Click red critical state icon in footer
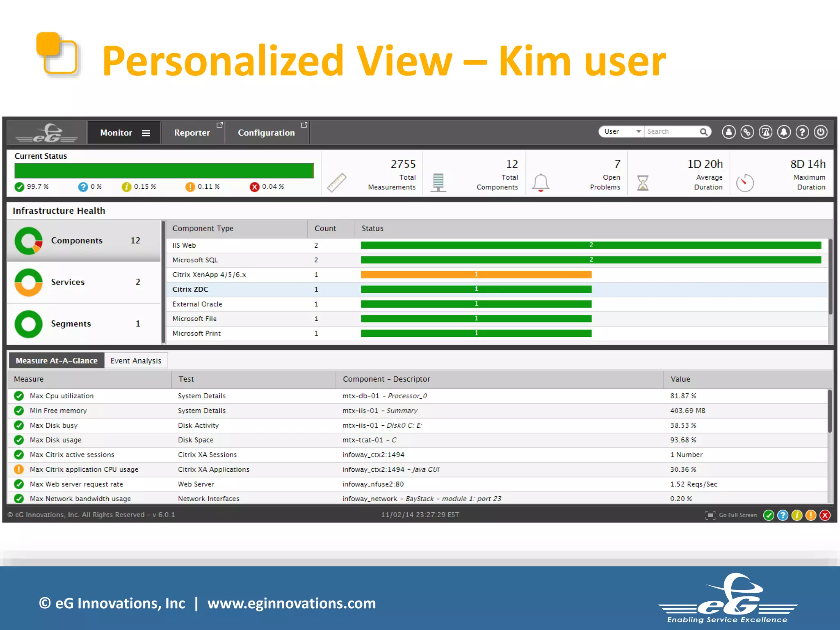The image size is (840, 630). pyautogui.click(x=825, y=515)
